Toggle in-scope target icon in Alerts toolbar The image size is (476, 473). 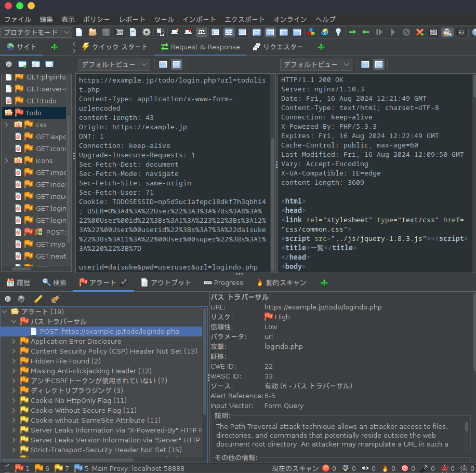point(8,299)
